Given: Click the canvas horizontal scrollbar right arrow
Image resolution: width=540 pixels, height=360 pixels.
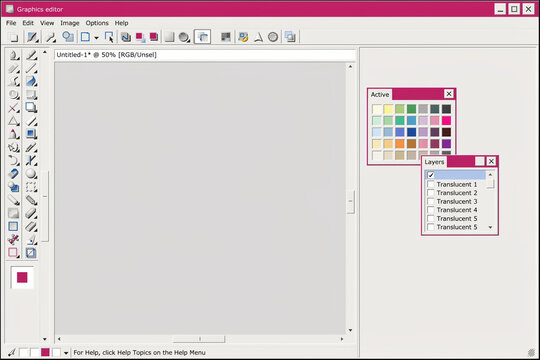Looking at the screenshot, I should (342, 339).
